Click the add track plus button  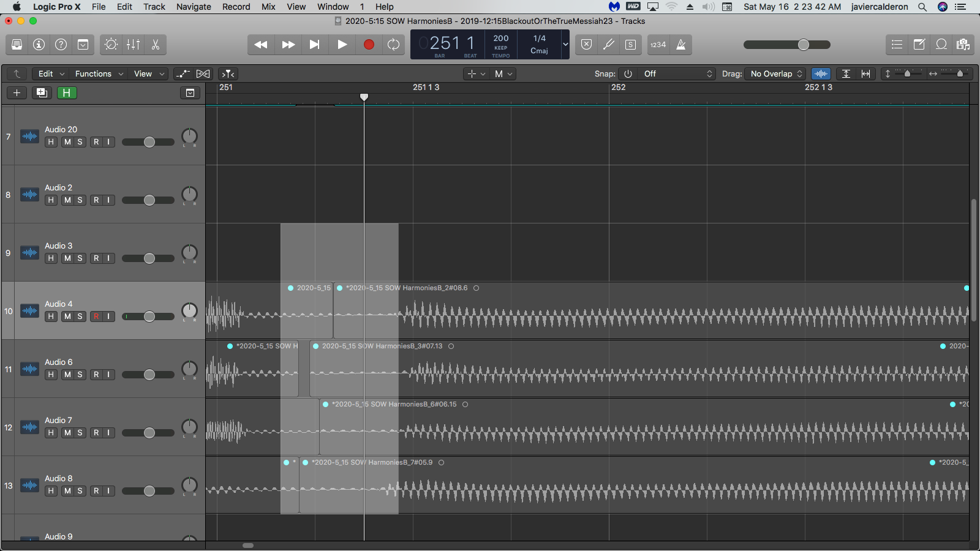coord(17,92)
